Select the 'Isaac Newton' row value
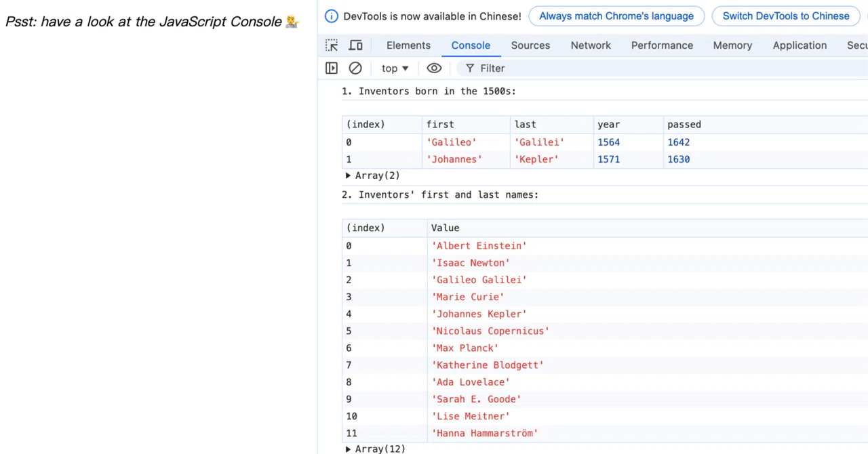This screenshot has height=454, width=868. tap(471, 263)
